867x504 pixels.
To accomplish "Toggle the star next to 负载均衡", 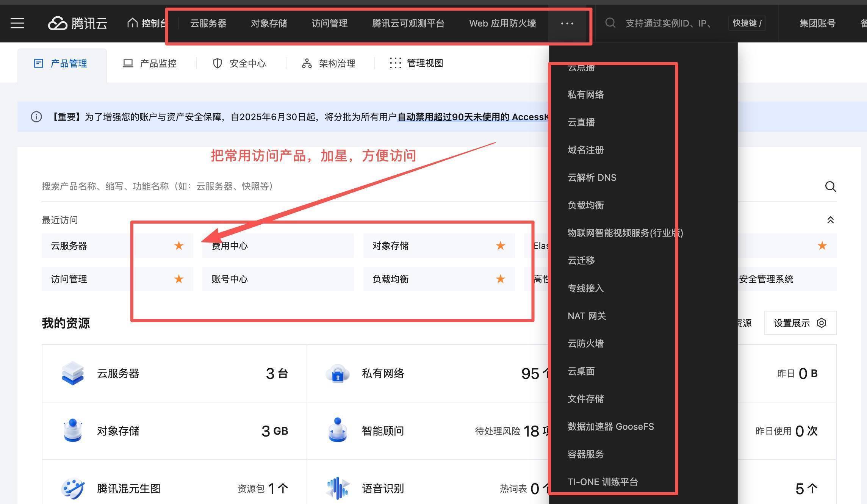I will coord(500,279).
